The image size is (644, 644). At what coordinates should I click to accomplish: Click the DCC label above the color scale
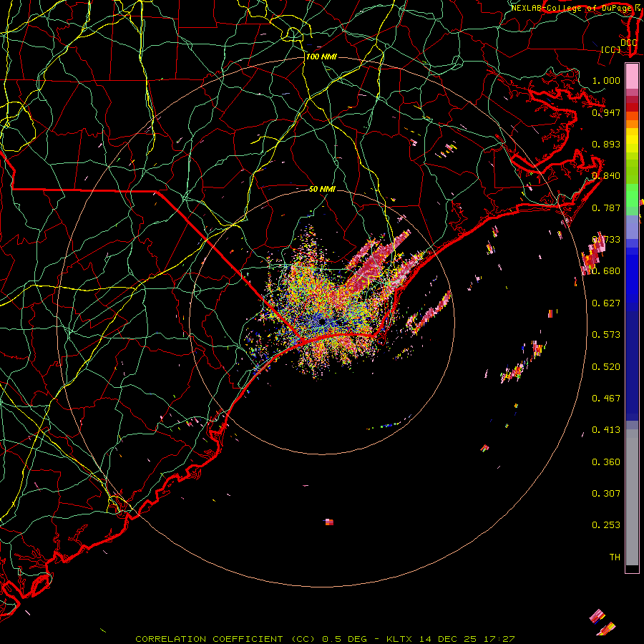coord(628,43)
